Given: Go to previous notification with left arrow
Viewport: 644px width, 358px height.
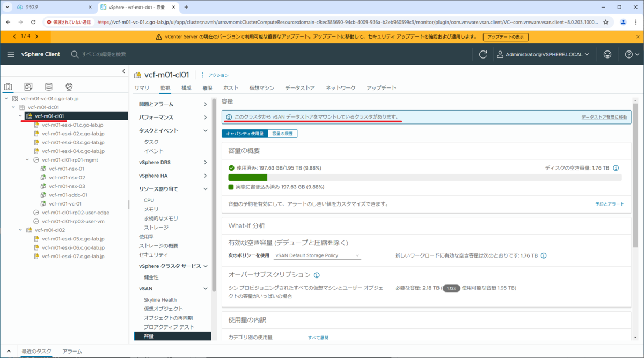Looking at the screenshot, I should pos(15,36).
